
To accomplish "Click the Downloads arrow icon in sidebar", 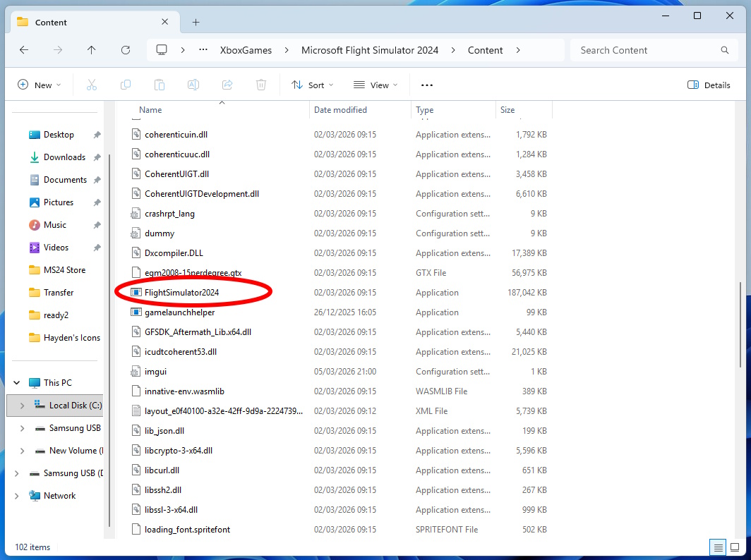I will coord(35,157).
